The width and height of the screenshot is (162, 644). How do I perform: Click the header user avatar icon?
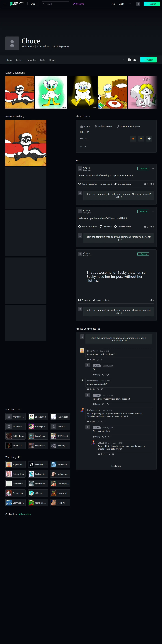tap(138, 4)
